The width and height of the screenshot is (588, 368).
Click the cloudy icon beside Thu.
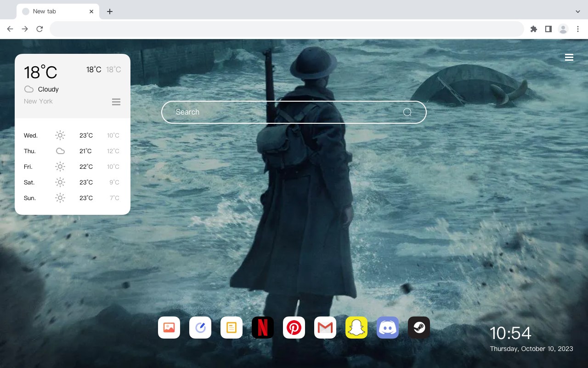[60, 151]
